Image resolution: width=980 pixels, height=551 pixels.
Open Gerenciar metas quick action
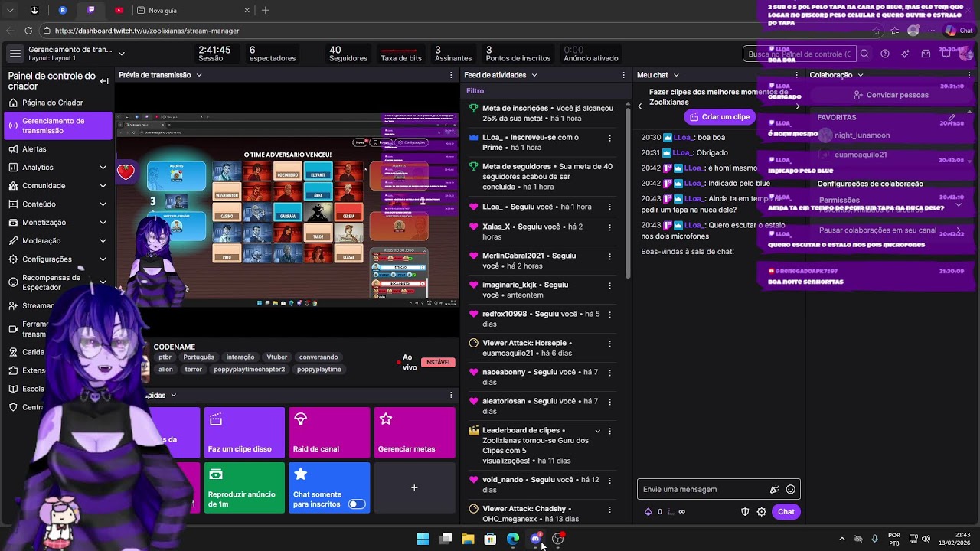[x=414, y=432]
